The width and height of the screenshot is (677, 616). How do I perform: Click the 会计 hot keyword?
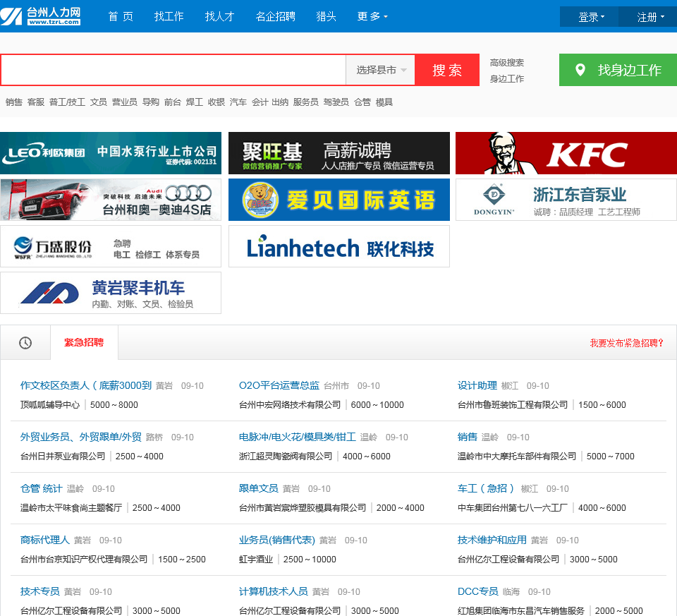click(260, 102)
